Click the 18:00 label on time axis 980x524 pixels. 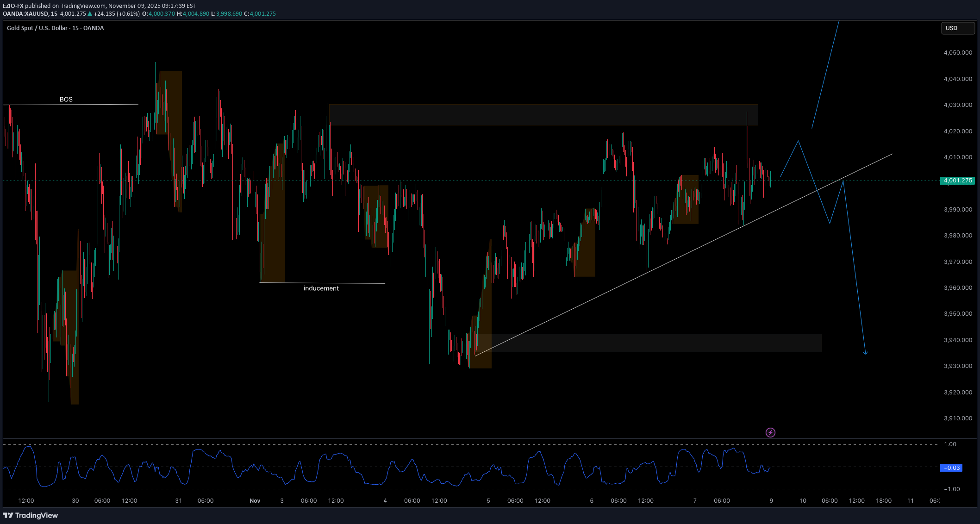coord(883,501)
